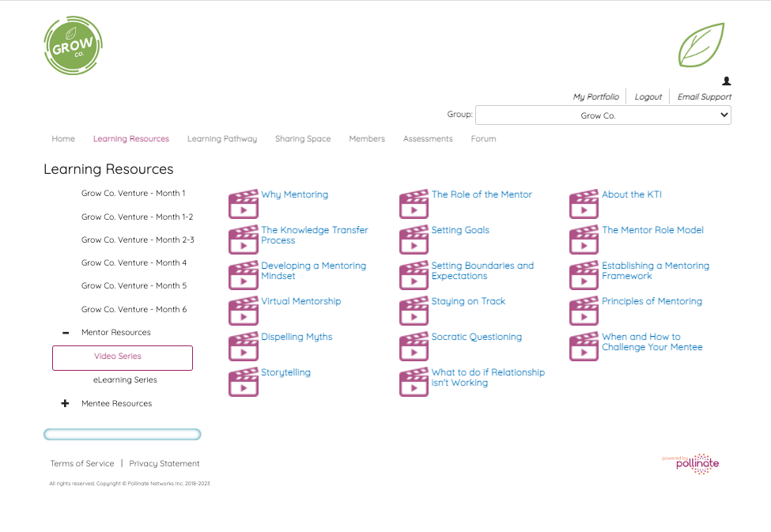The width and height of the screenshot is (771, 532).
Task: Open the Assessments section
Action: pyautogui.click(x=427, y=138)
